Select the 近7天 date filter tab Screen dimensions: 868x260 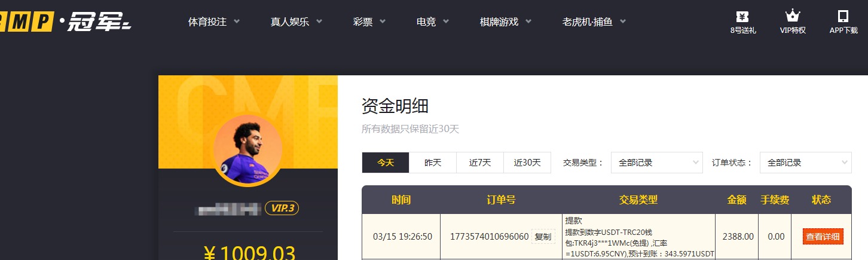[480, 163]
